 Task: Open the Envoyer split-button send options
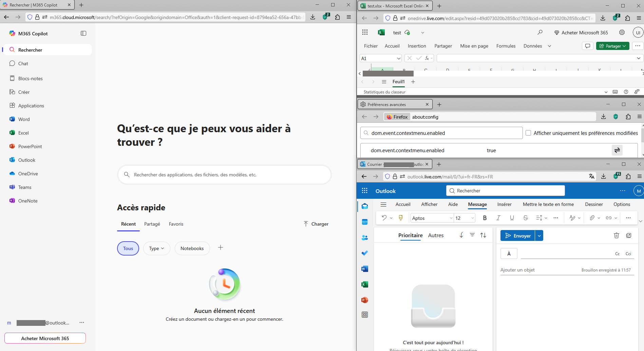pyautogui.click(x=539, y=235)
